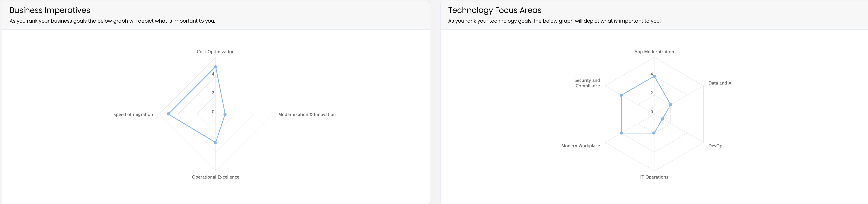Click the IT Operations data point
868x204 pixels.
(x=654, y=133)
